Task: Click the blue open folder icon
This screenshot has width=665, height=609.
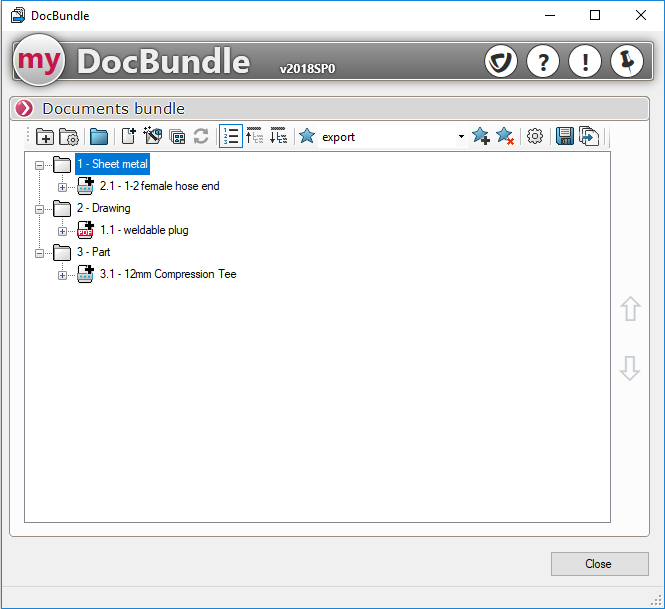Action: [99, 137]
